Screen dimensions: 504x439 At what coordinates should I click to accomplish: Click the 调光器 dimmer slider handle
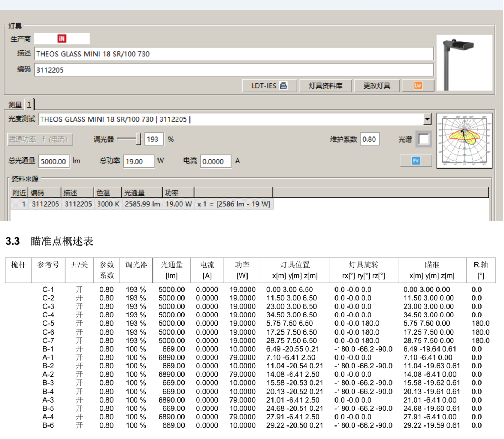click(x=138, y=139)
